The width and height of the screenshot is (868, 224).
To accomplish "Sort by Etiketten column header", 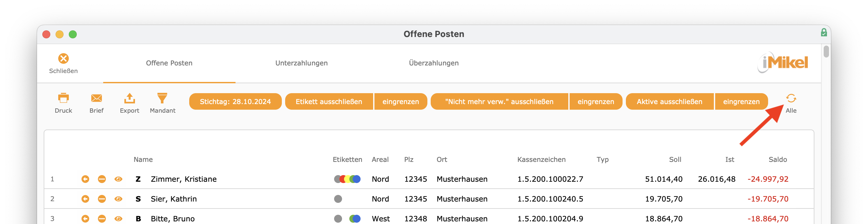I will (x=347, y=160).
